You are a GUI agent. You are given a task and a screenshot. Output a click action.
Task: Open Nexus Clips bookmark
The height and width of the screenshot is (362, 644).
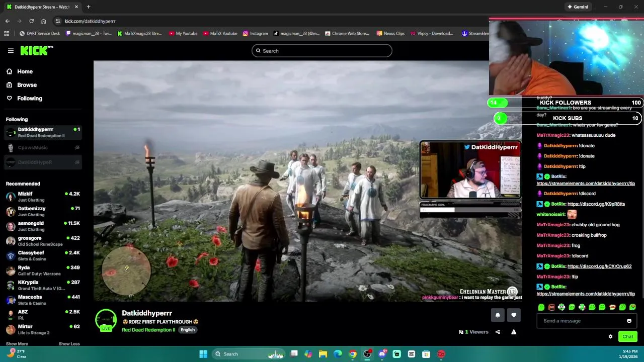coord(390,34)
